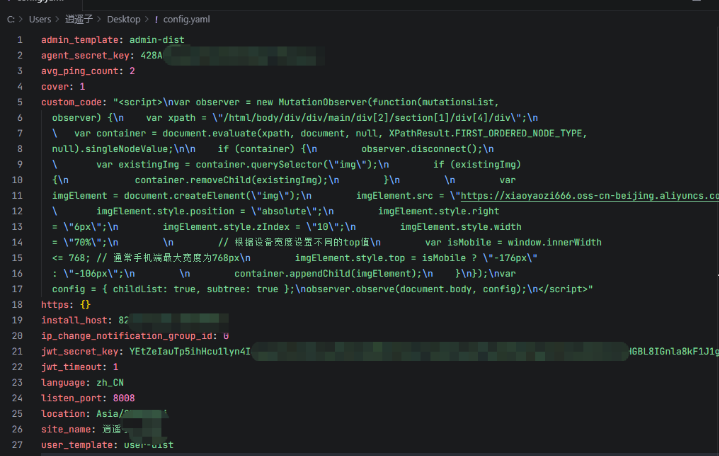Click the zh_CN value
This screenshot has width=719, height=456.
pos(110,383)
